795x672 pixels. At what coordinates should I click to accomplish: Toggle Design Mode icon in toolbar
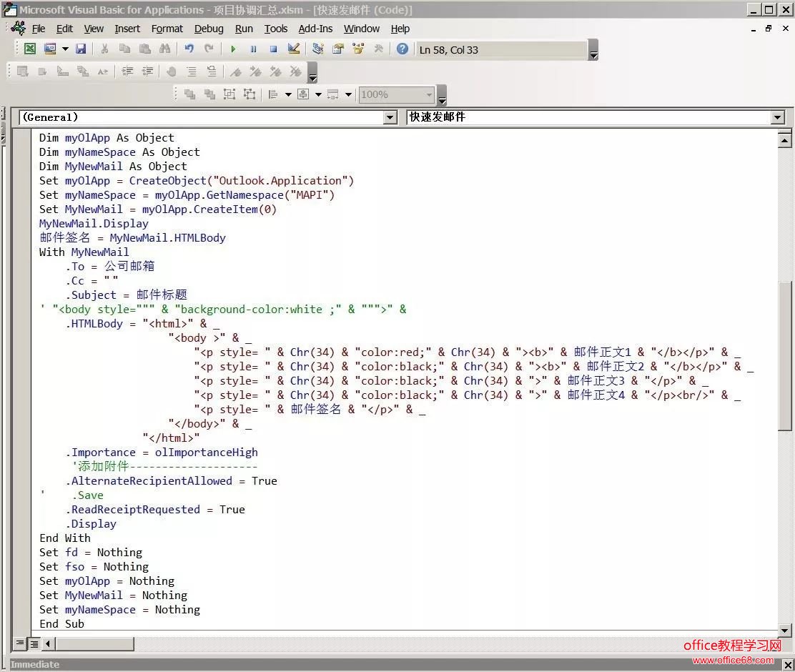tap(293, 49)
